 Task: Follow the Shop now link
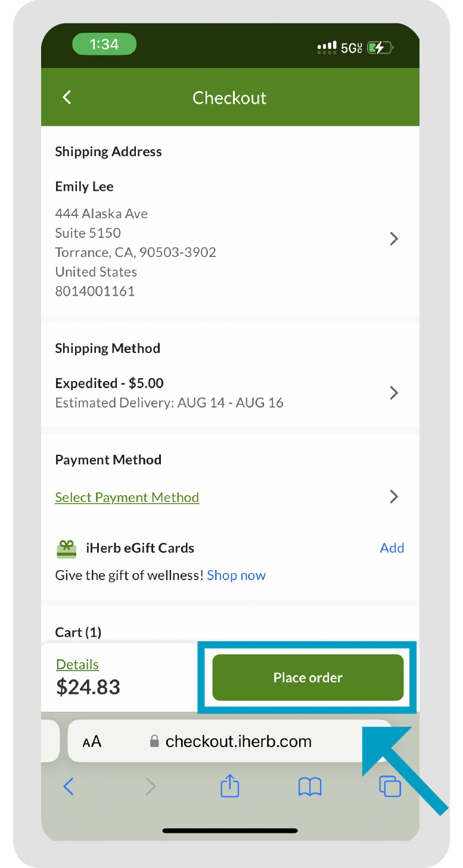236,575
